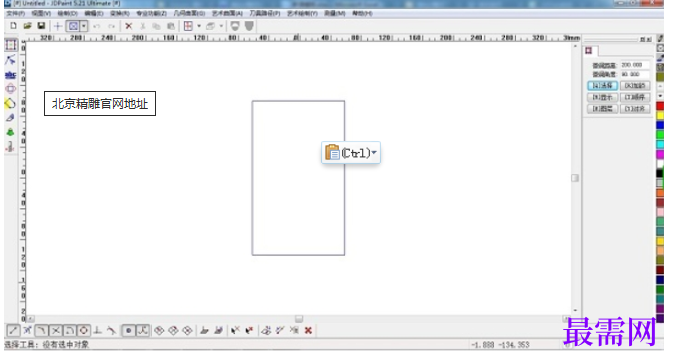The height and width of the screenshot is (363, 675).
Task: Toggle the intersection snap X button
Action: coord(56,331)
